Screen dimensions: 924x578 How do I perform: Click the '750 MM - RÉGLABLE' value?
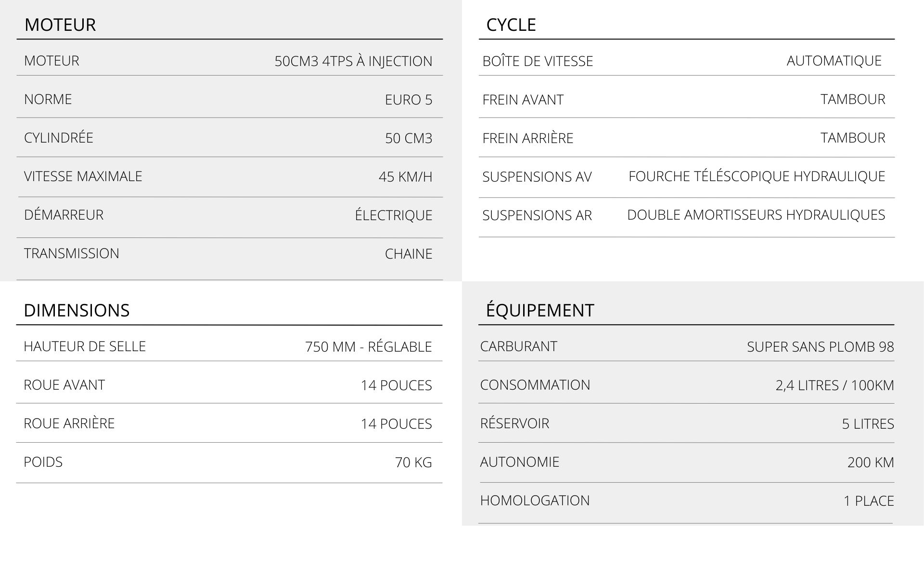tap(368, 347)
